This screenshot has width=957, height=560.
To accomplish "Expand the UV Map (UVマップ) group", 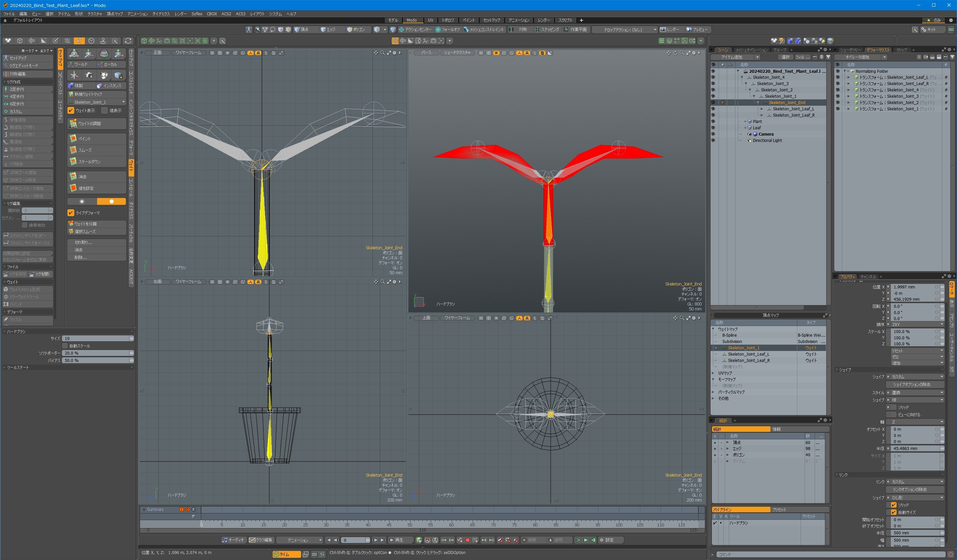I will tap(713, 373).
